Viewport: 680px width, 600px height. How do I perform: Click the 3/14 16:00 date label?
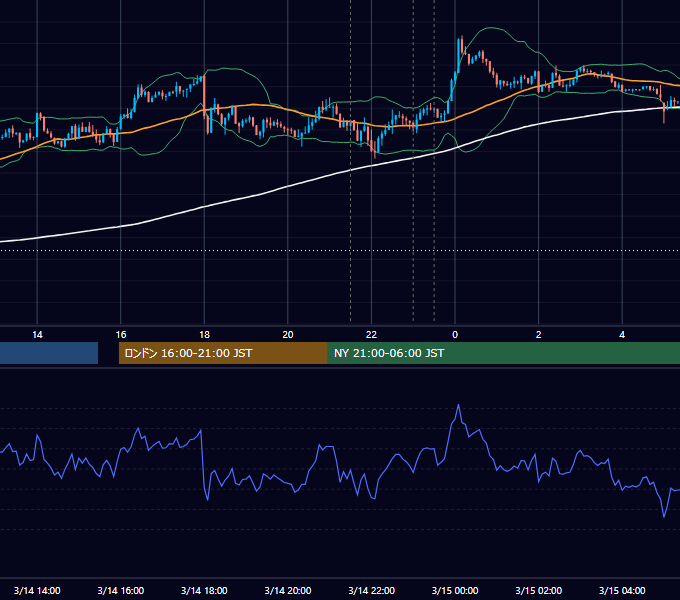click(121, 590)
